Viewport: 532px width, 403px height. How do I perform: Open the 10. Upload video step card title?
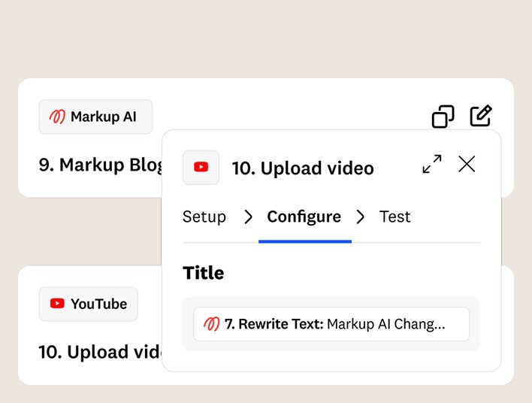pos(101,352)
